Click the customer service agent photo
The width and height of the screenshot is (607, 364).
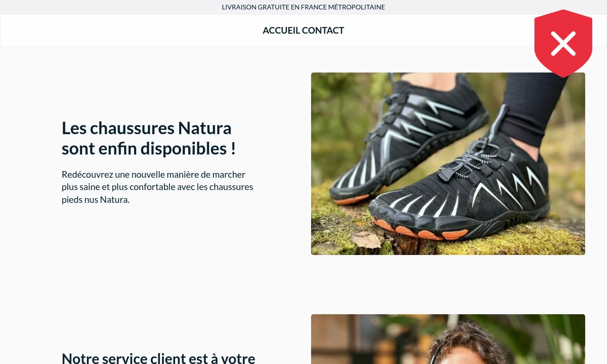[x=448, y=339]
